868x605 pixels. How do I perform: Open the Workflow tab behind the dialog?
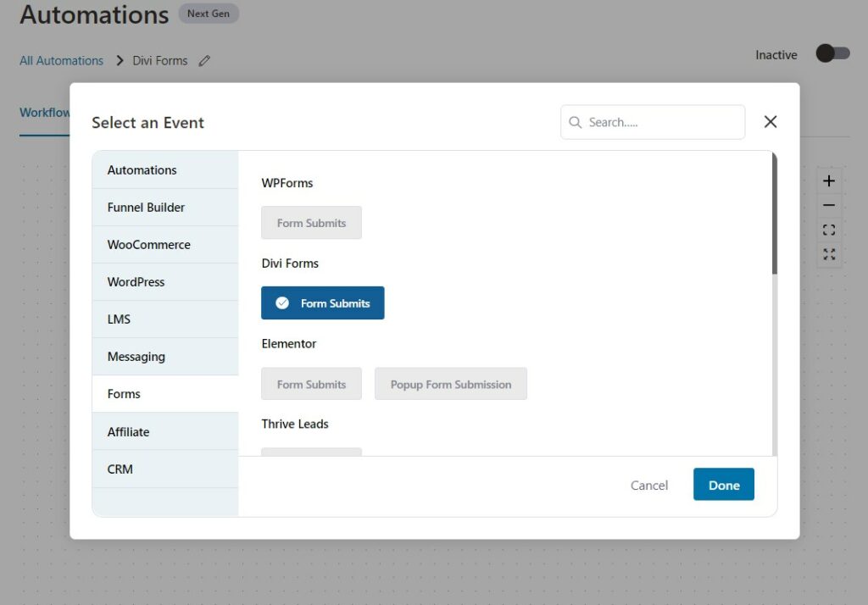tap(45, 113)
